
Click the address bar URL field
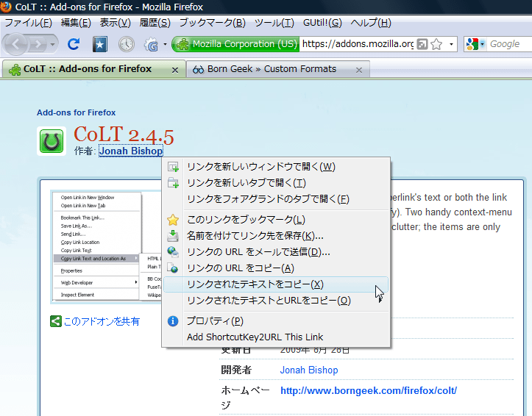click(358, 44)
